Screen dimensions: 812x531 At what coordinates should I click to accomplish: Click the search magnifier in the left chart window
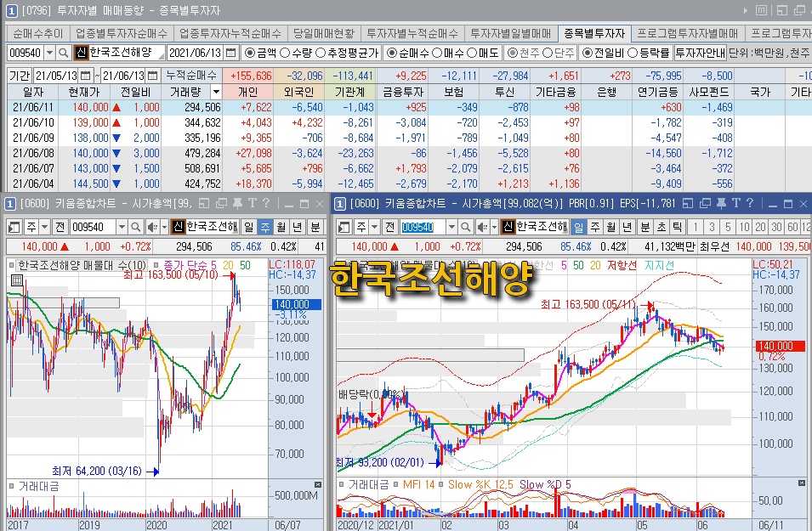[x=136, y=227]
